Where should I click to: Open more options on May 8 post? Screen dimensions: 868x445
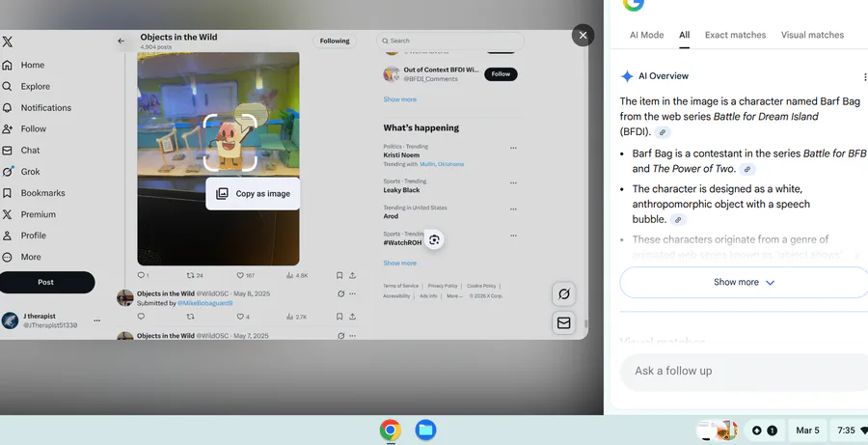coord(353,293)
